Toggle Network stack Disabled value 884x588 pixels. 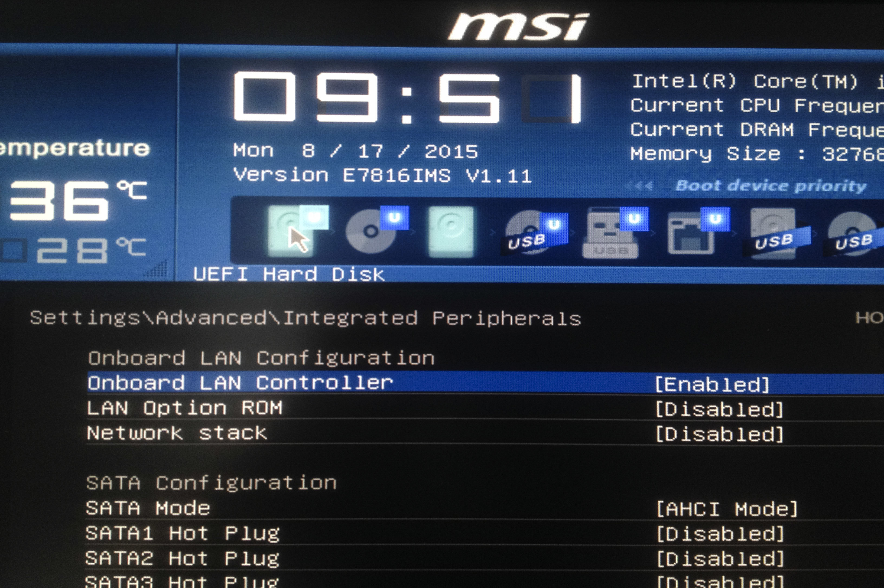[719, 434]
